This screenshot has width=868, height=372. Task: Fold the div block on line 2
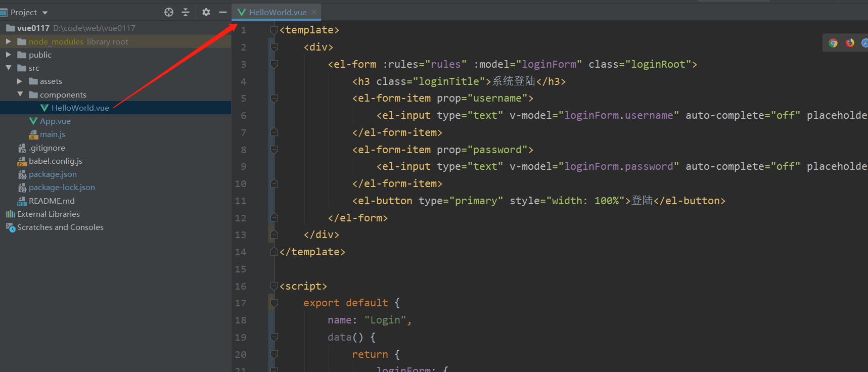(x=274, y=47)
